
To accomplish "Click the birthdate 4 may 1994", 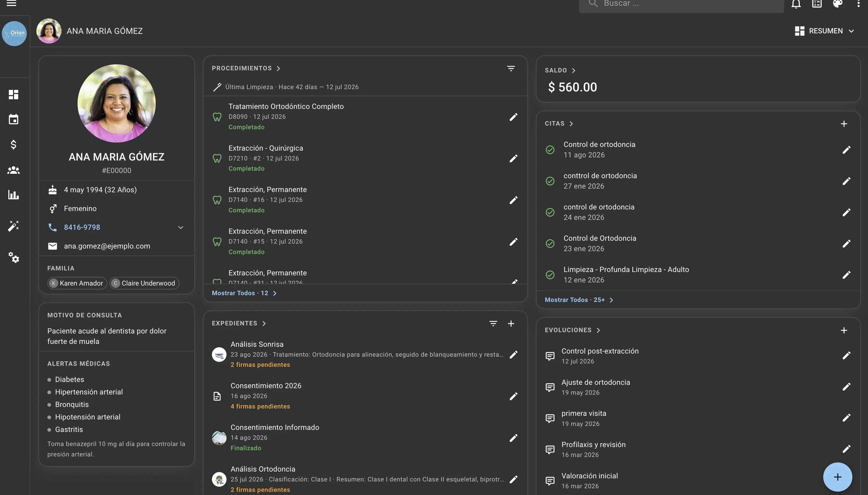I will (100, 190).
